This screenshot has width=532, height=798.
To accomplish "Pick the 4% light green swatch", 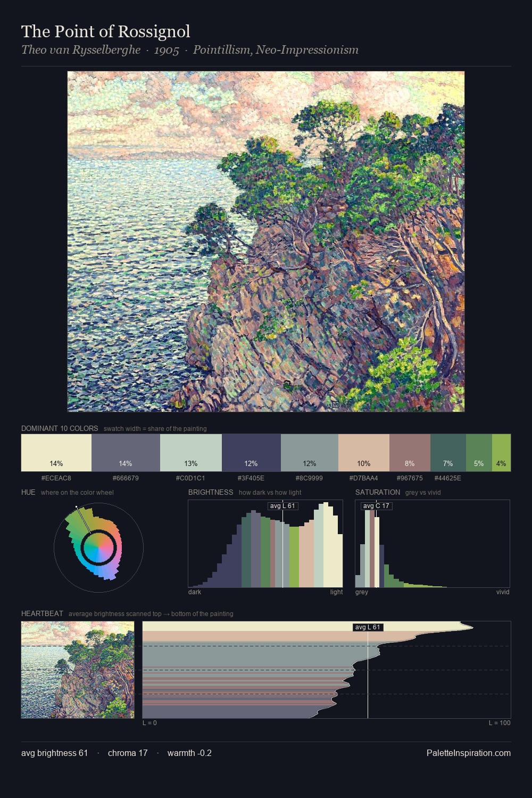I will pyautogui.click(x=501, y=453).
